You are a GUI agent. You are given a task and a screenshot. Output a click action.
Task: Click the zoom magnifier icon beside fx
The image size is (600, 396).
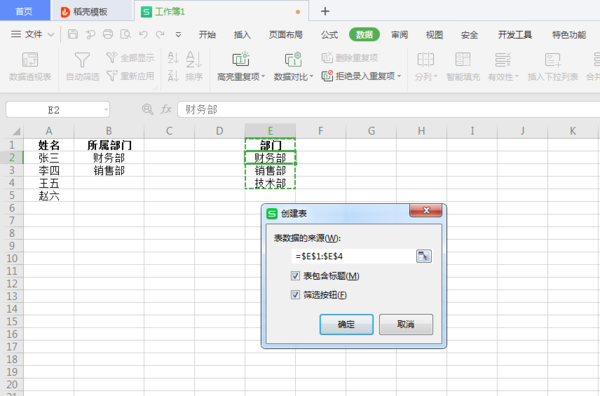(x=147, y=109)
